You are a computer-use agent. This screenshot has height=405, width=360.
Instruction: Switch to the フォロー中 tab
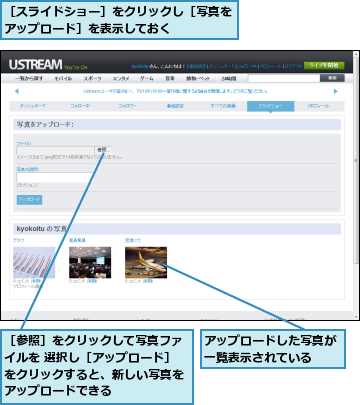(x=80, y=106)
